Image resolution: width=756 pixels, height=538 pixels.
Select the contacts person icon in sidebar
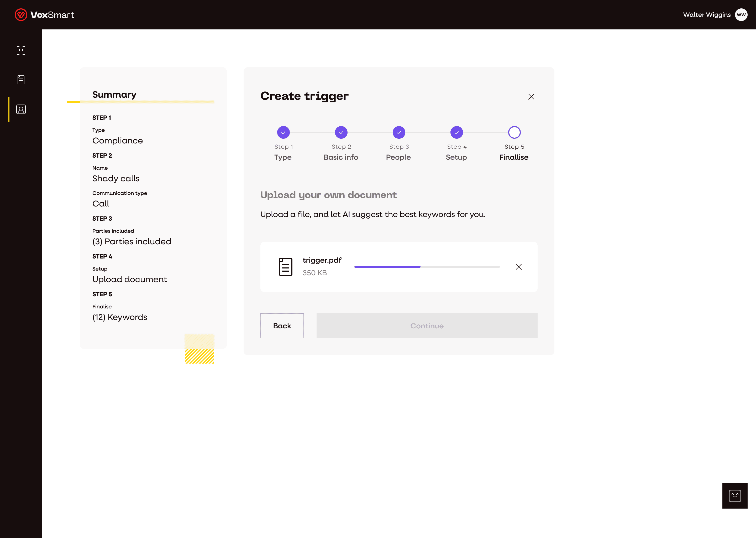[21, 109]
